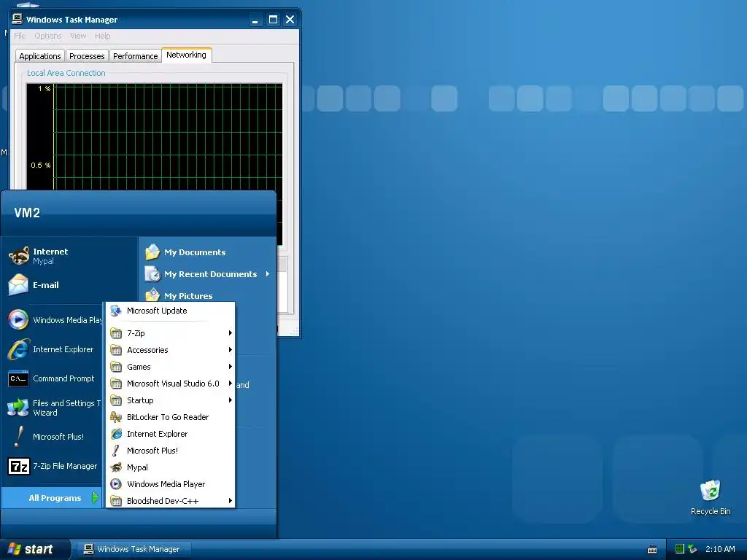This screenshot has width=747, height=560.
Task: Open the Command Prompt icon
Action: tap(19, 378)
